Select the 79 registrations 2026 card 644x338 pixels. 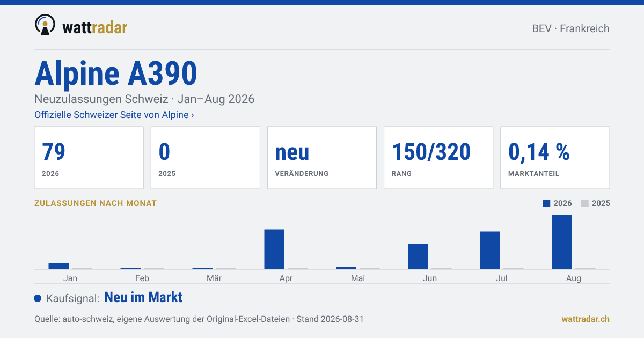[89, 158]
